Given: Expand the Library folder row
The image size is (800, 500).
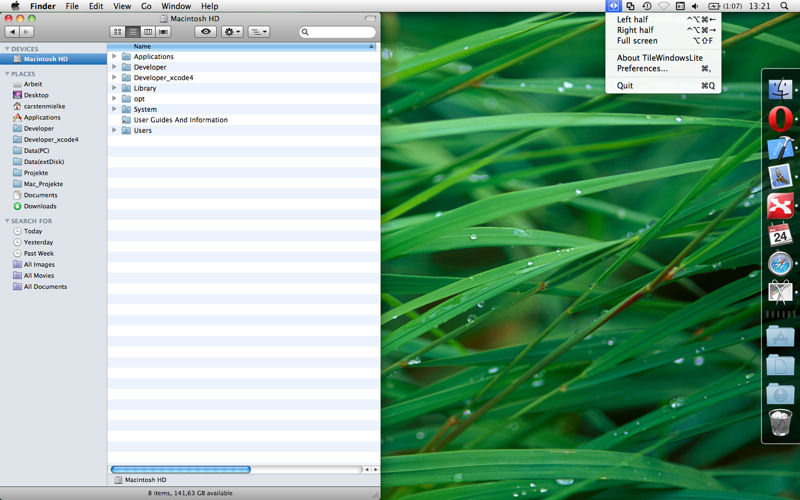Looking at the screenshot, I should [114, 88].
